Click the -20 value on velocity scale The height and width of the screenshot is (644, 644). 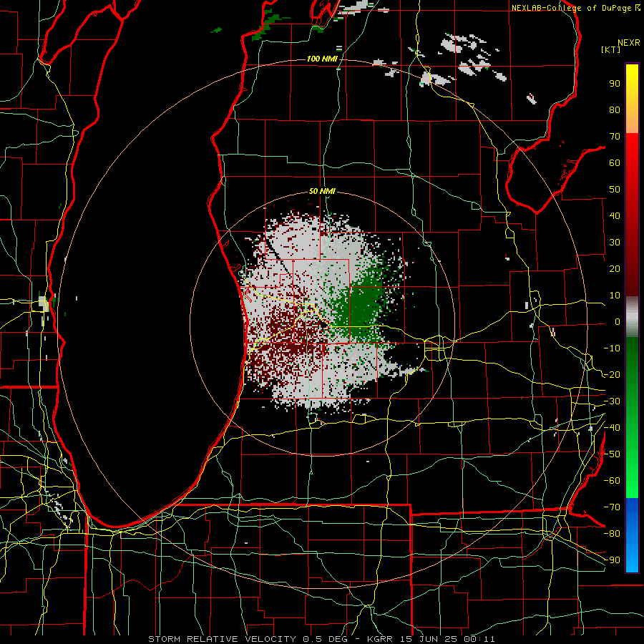tap(612, 375)
